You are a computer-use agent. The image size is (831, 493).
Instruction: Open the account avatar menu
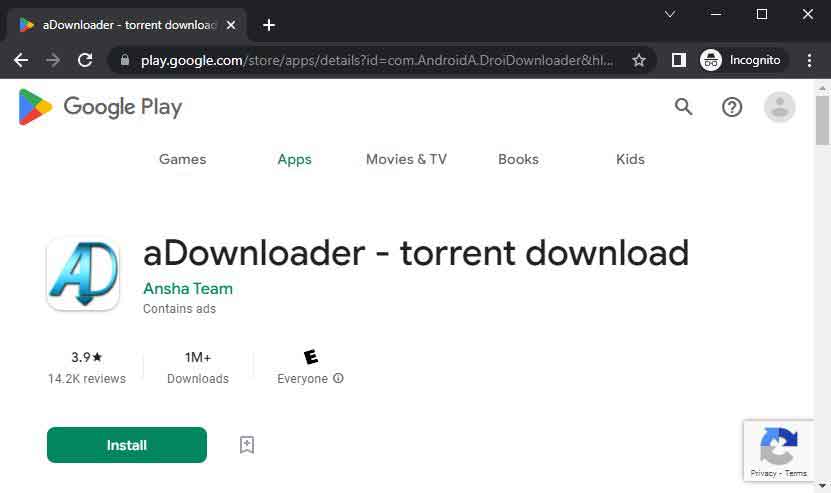point(779,107)
